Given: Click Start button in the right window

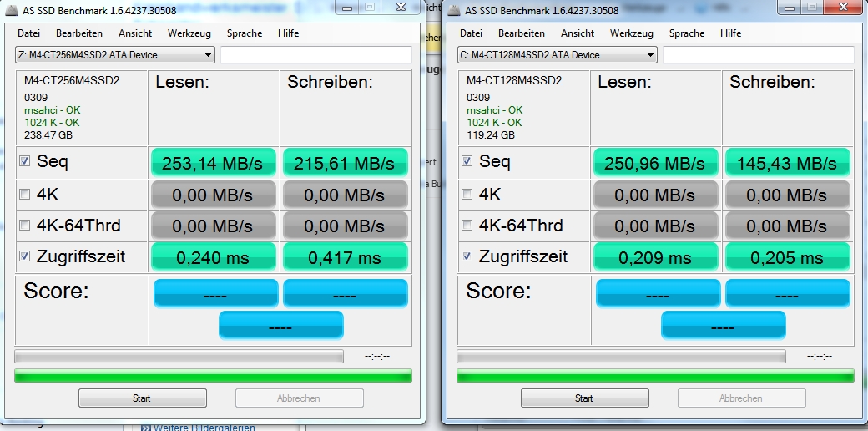Looking at the screenshot, I should [584, 398].
